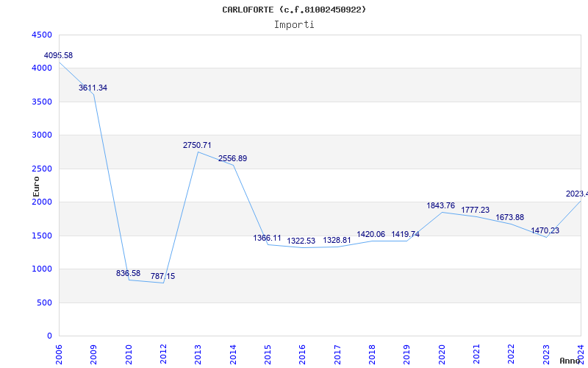
Task: Click data label 1673.88
Action: coord(509,217)
